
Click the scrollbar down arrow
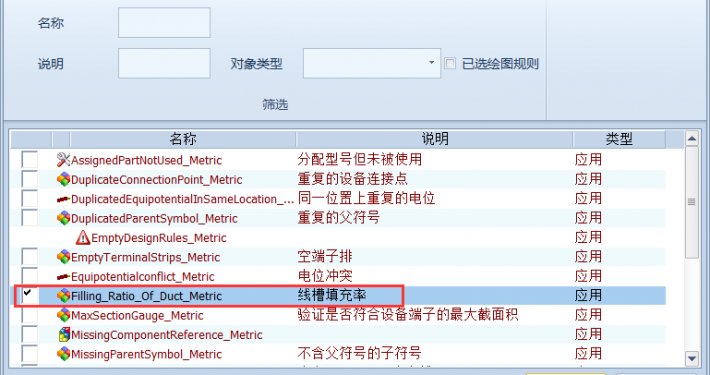click(691, 358)
